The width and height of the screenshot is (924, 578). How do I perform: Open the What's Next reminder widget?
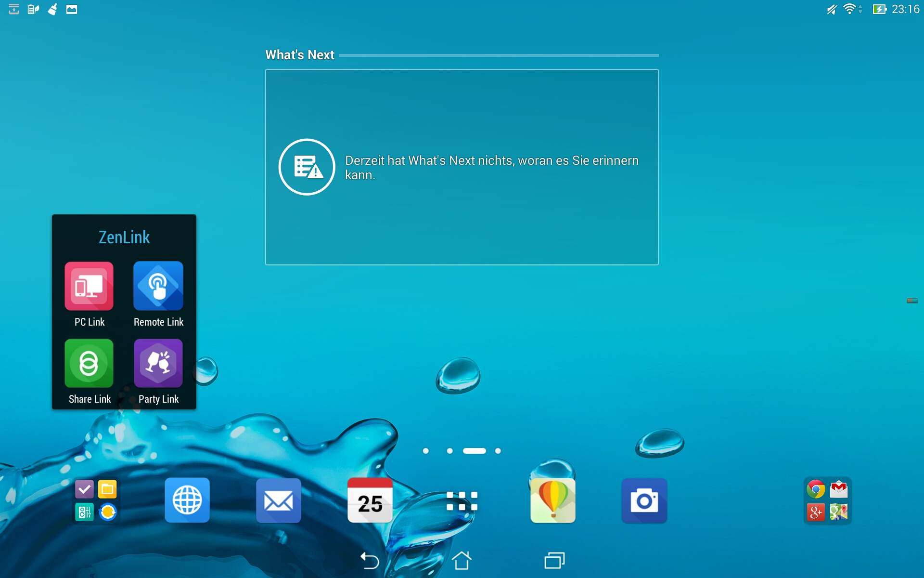(462, 167)
